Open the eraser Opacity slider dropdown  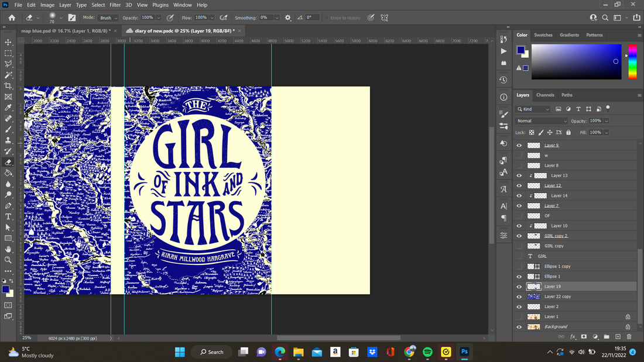click(x=158, y=18)
